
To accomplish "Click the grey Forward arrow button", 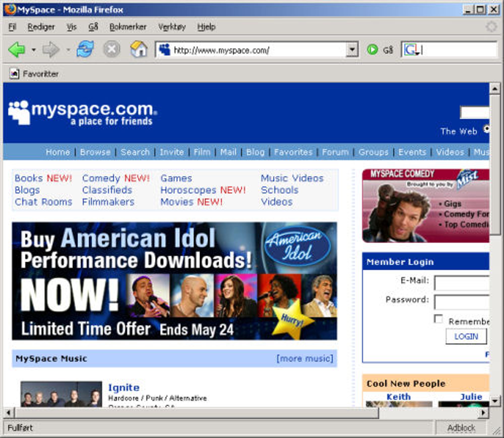I will click(x=51, y=50).
